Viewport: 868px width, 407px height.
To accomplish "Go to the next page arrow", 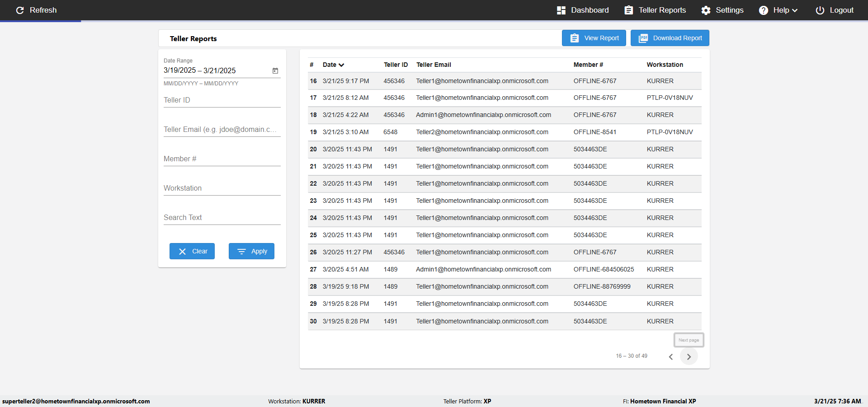I will point(689,356).
